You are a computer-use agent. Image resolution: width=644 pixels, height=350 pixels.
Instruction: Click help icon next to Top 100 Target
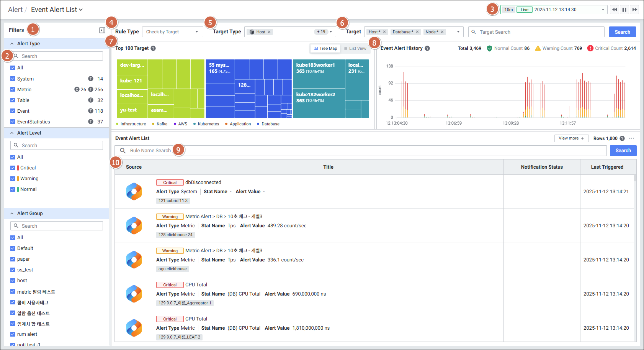pos(153,48)
